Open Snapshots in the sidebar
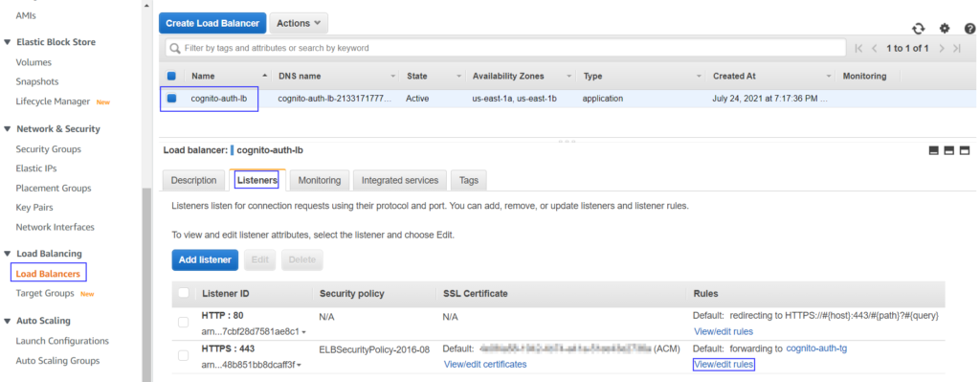This screenshot has height=382, width=980. pyautogui.click(x=37, y=81)
